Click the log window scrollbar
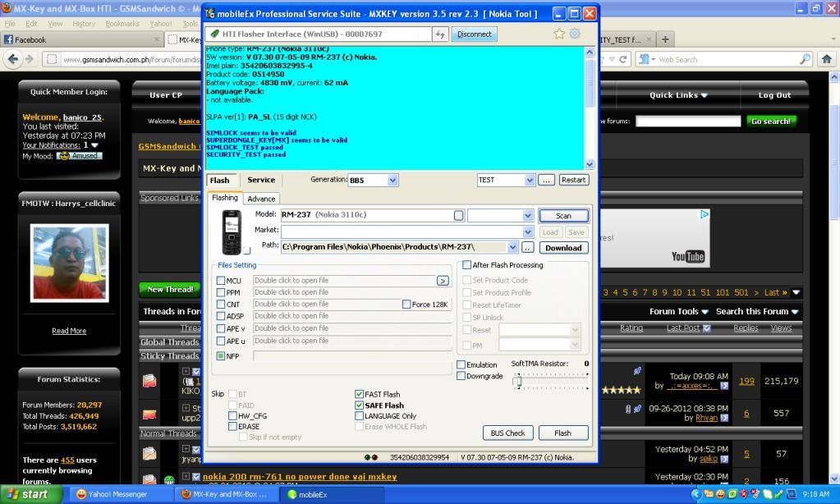Screen dimensions: 840x504 tap(590, 108)
